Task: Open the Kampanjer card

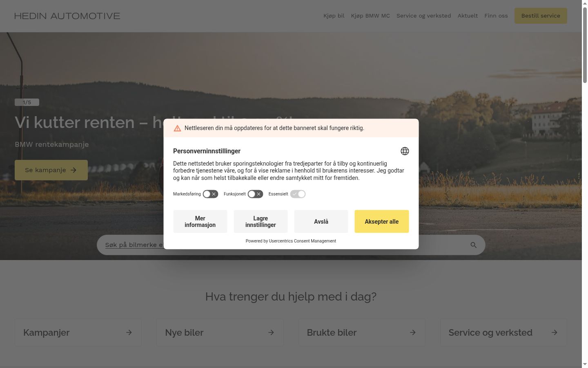Action: point(78,332)
